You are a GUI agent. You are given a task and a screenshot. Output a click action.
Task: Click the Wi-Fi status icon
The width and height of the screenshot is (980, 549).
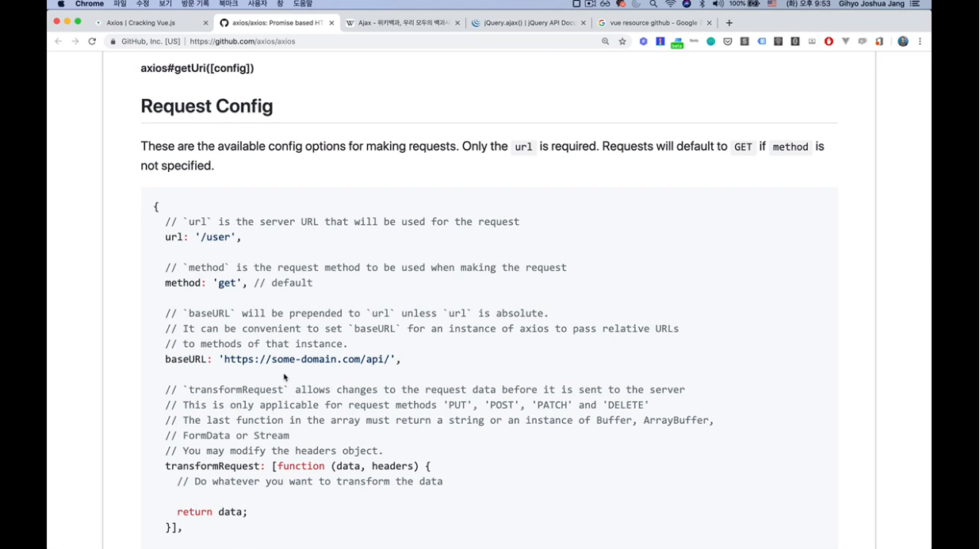click(671, 4)
